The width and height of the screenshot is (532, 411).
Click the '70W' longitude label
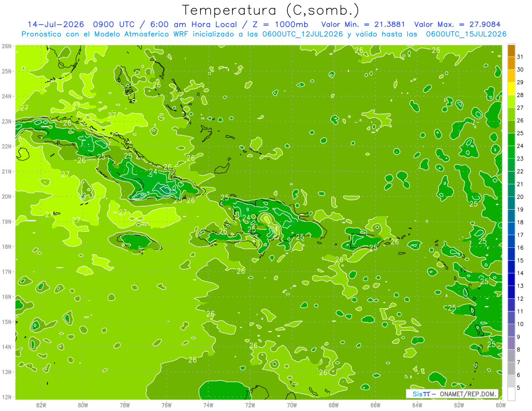(292, 405)
